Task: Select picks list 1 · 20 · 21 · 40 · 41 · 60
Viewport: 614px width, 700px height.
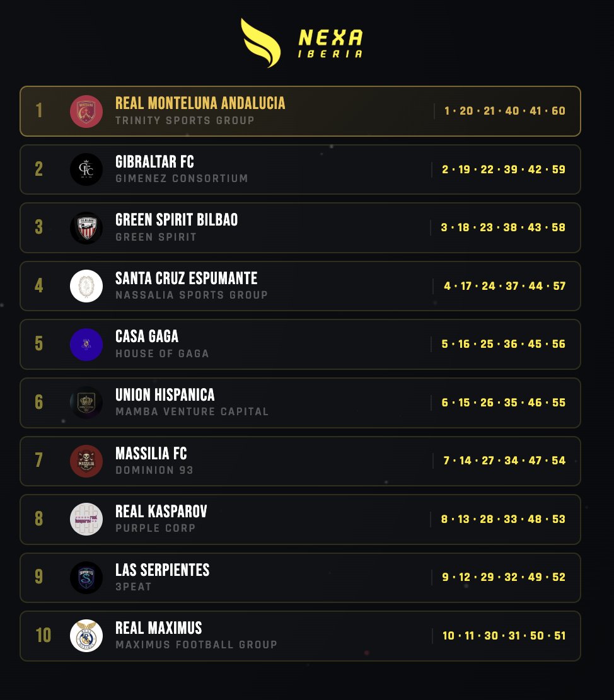Action: click(x=504, y=111)
